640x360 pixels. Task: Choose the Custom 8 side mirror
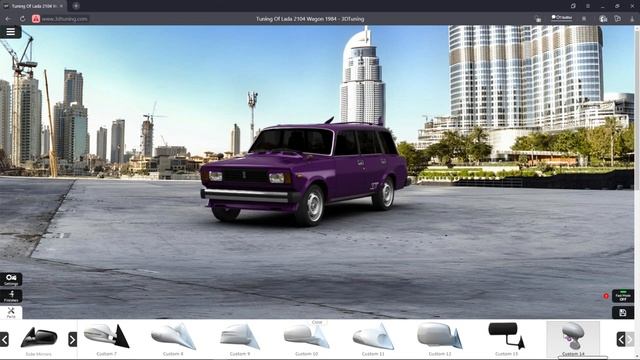pos(173,339)
